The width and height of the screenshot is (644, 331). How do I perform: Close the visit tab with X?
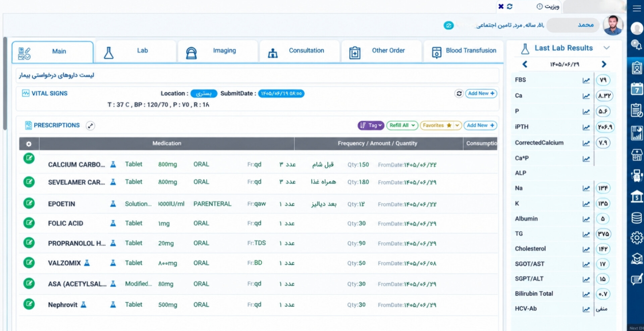[501, 6]
